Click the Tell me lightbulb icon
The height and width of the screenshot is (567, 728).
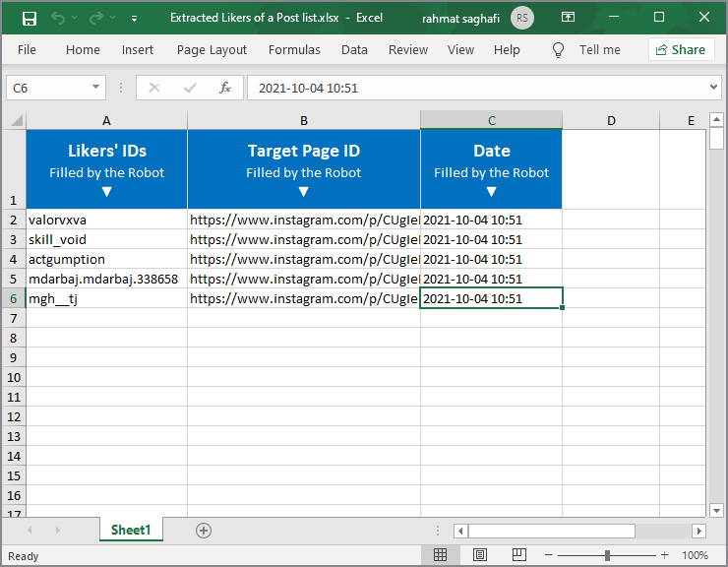558,50
